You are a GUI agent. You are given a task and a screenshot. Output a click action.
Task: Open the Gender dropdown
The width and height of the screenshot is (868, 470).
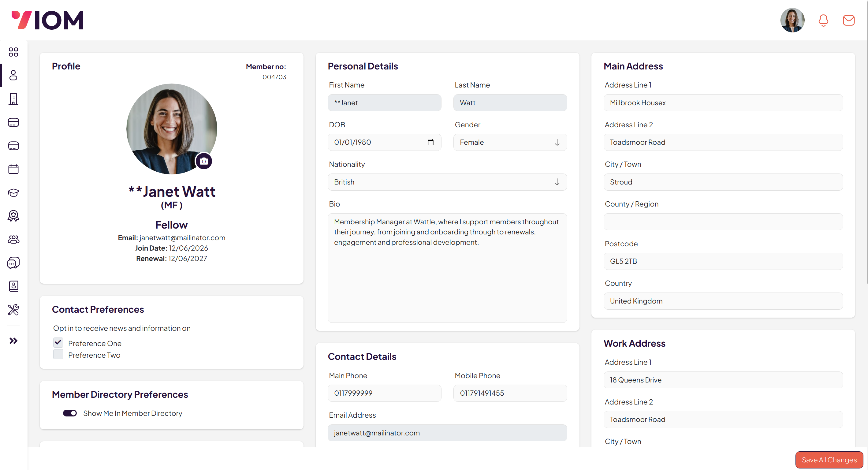click(510, 142)
